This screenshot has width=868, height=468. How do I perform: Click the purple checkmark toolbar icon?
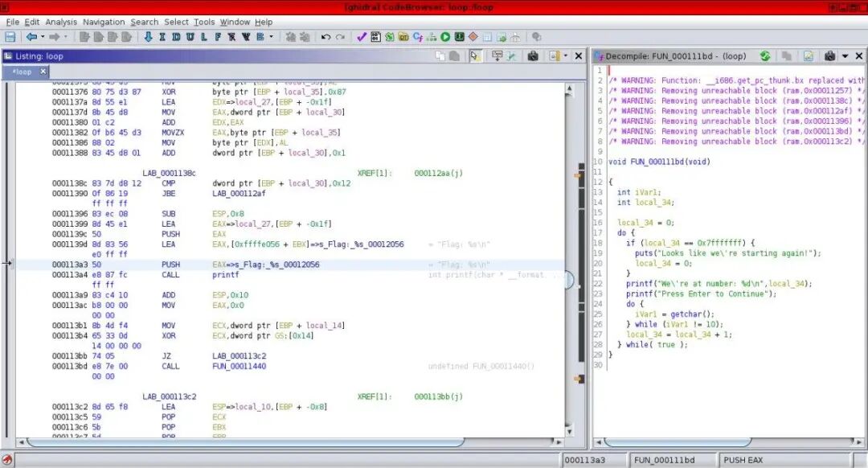pyautogui.click(x=362, y=37)
